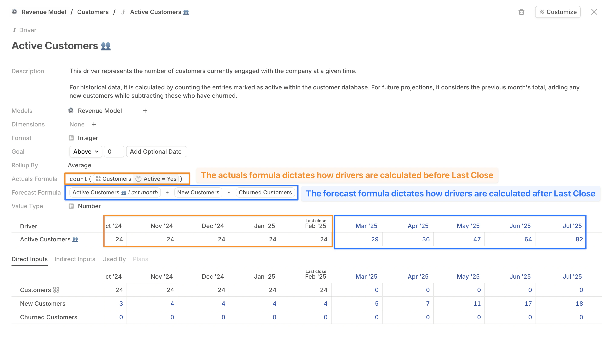This screenshot has height=364, width=602.
Task: Open the Integer format selector
Action: point(88,138)
